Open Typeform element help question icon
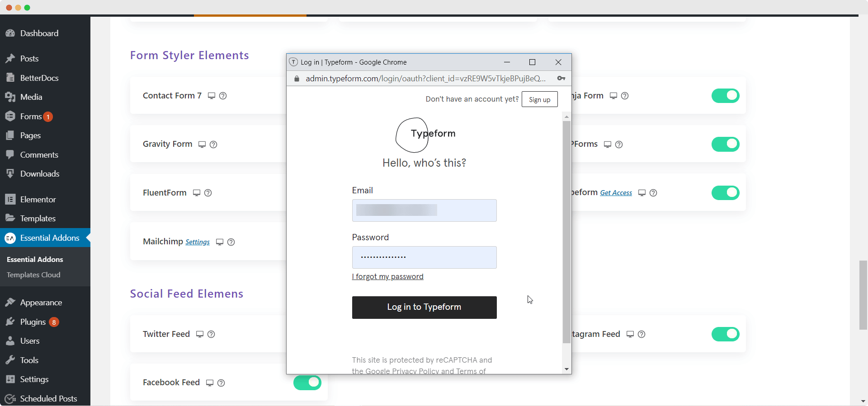This screenshot has width=868, height=406. click(653, 193)
